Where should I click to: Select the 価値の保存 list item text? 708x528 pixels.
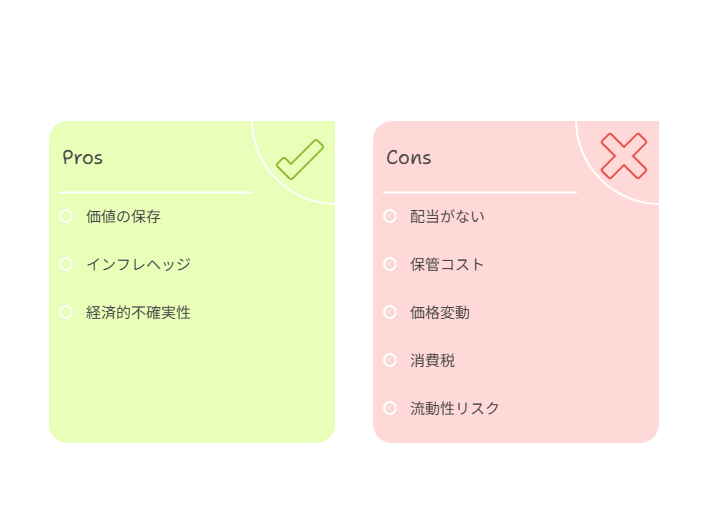point(123,216)
